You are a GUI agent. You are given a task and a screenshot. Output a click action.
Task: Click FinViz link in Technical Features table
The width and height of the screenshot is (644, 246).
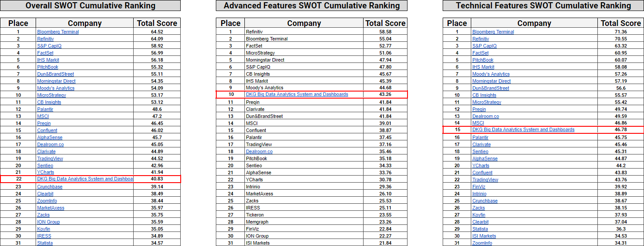click(x=479, y=187)
